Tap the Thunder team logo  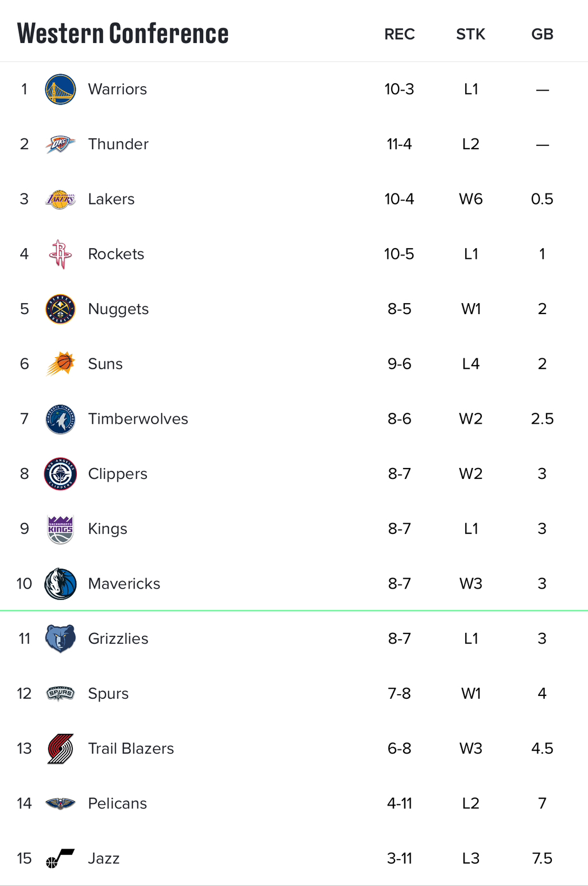(x=60, y=144)
